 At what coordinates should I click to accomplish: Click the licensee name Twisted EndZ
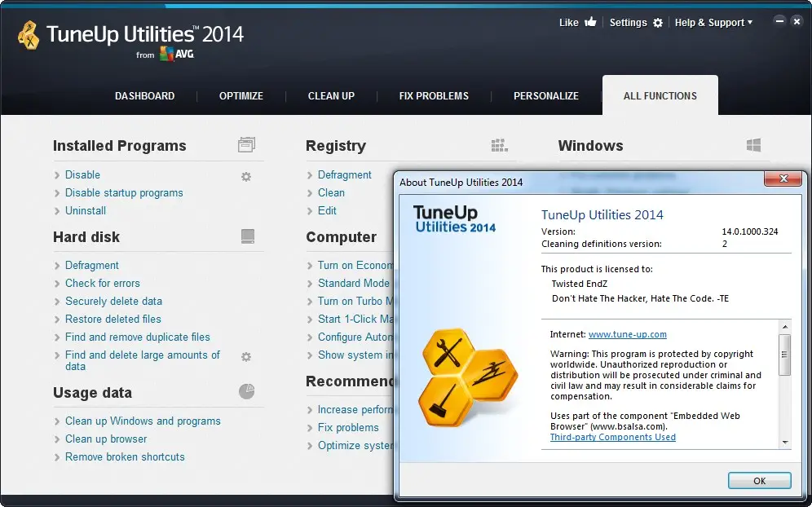click(x=580, y=284)
